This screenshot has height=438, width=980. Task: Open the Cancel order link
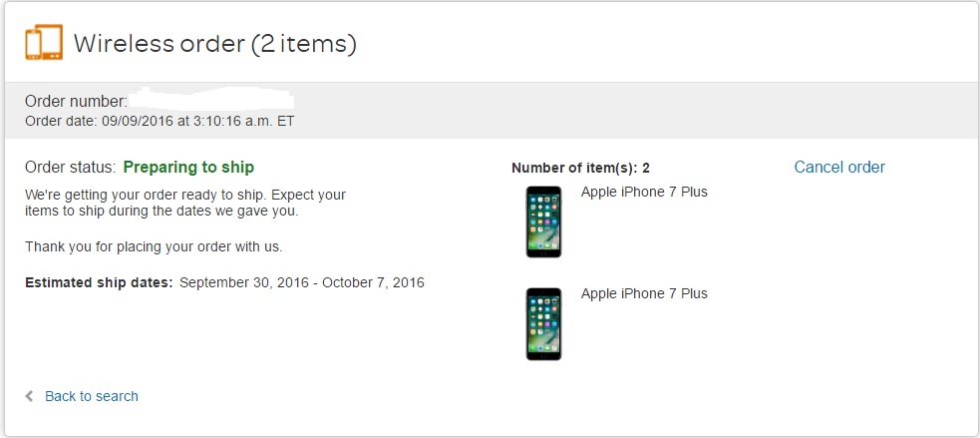[x=839, y=167]
